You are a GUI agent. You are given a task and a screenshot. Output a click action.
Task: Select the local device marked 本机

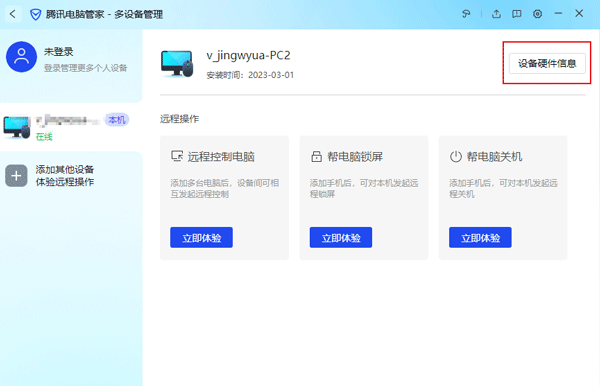[x=71, y=127]
